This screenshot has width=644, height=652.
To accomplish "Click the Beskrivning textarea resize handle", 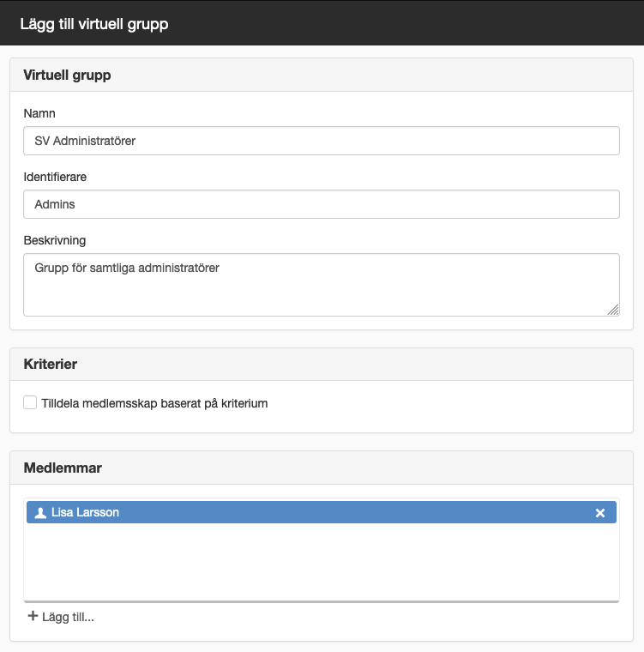I will tap(613, 310).
